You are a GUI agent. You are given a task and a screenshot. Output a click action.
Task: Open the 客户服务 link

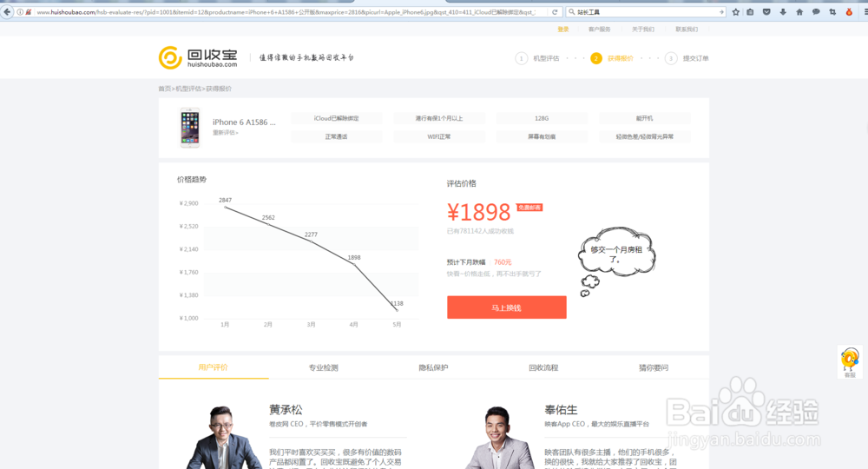[x=599, y=30]
